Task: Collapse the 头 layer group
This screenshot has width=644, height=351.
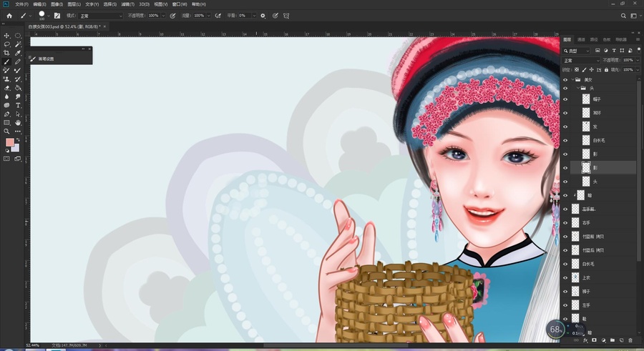Action: click(x=578, y=88)
